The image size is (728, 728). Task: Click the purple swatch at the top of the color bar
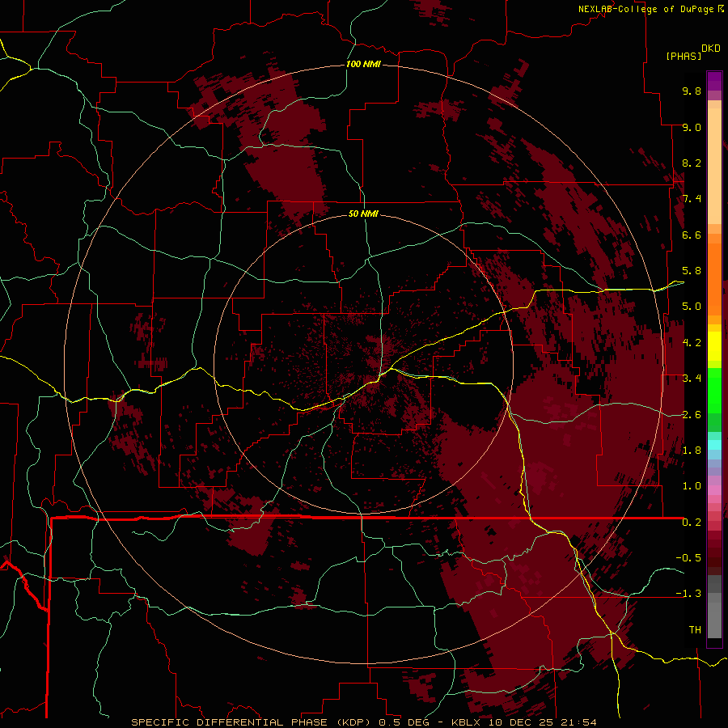(x=714, y=81)
